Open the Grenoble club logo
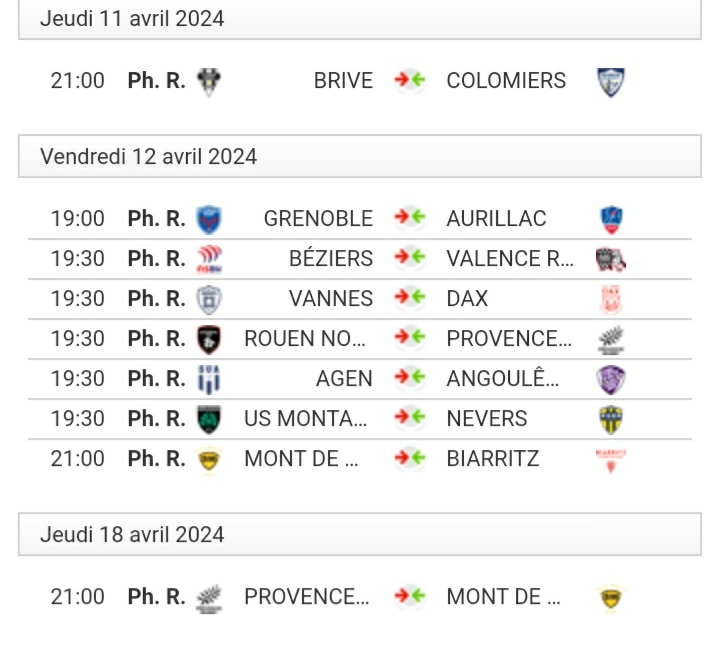This screenshot has height=648, width=720. 209,220
